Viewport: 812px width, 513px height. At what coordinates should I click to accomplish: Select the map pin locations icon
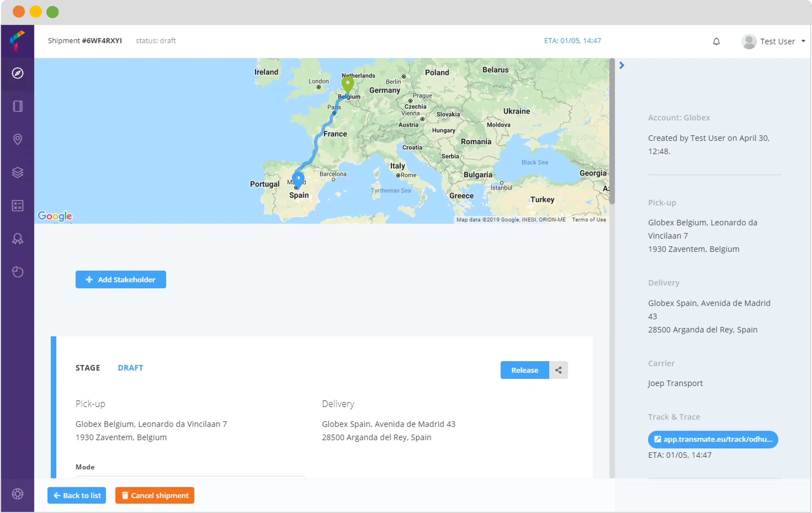point(18,139)
